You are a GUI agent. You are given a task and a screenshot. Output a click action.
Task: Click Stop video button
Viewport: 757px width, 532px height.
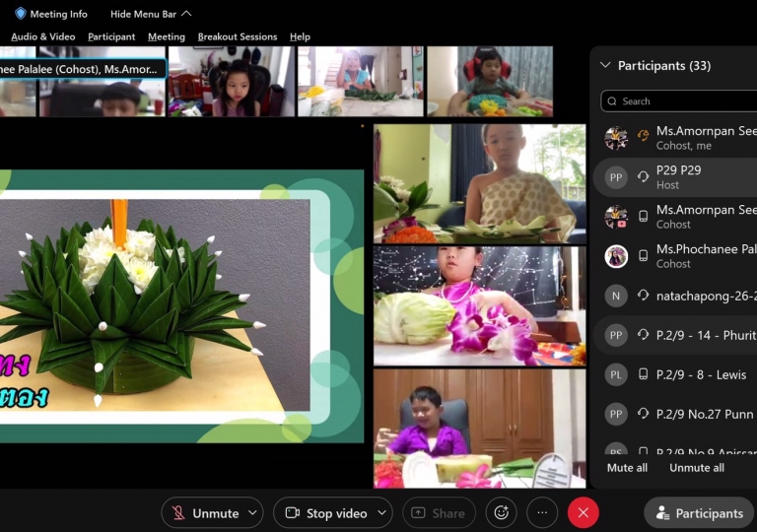(326, 512)
